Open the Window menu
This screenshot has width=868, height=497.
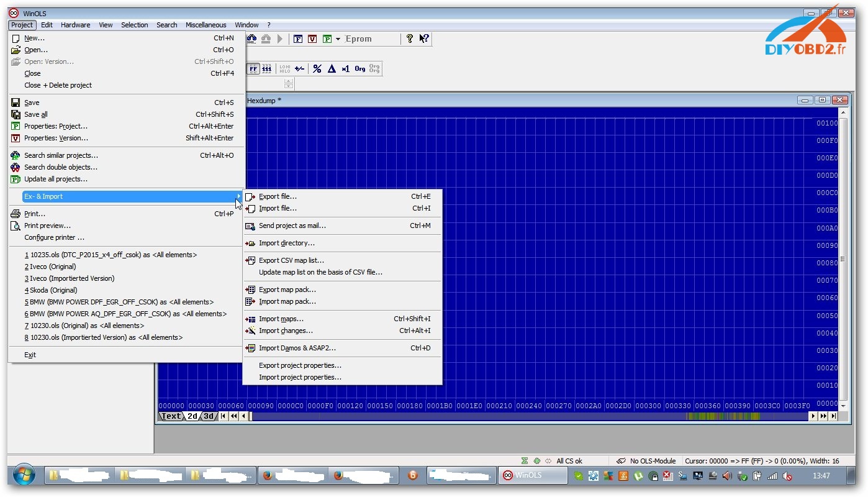[x=246, y=25]
